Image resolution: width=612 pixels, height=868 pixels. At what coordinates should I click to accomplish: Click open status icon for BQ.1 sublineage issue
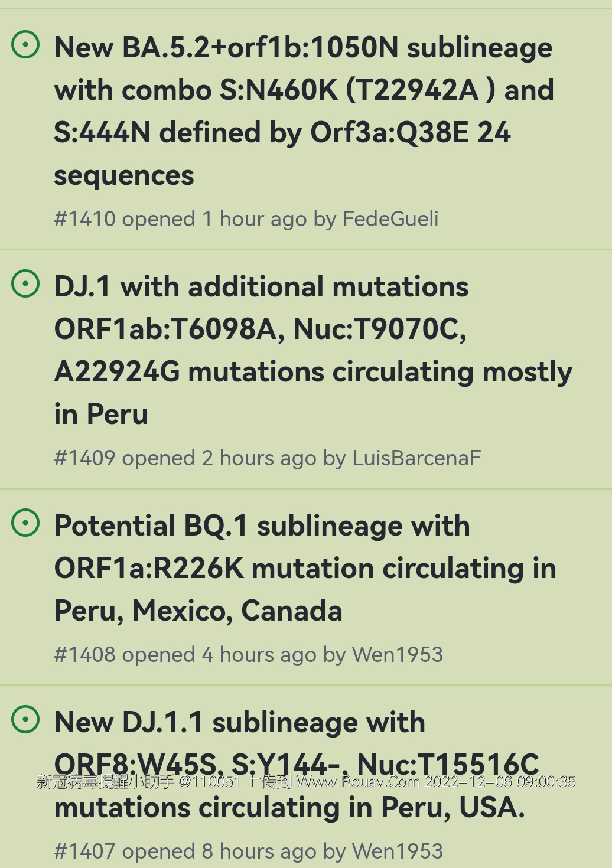26,523
